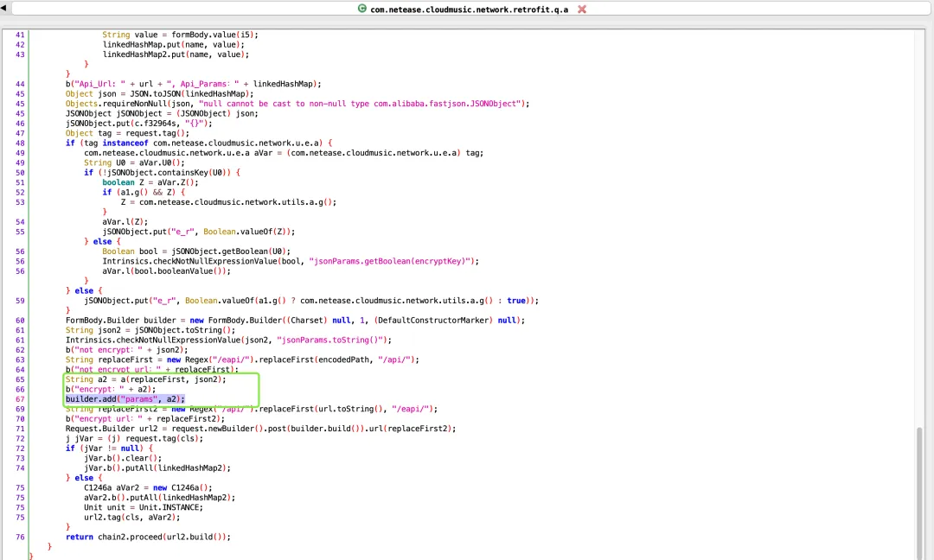Click 'Unit unit = Unit.INSTANCE;' line
This screenshot has height=560, width=934.
click(x=144, y=507)
